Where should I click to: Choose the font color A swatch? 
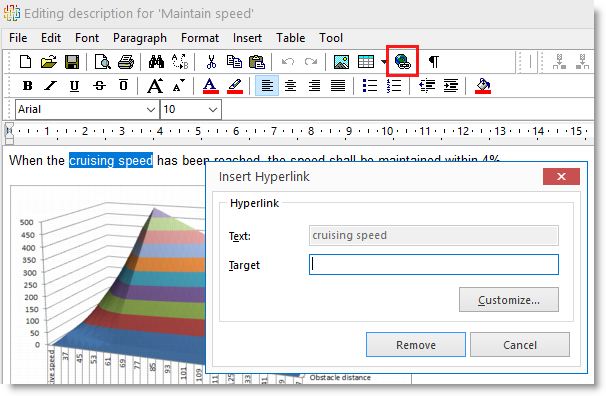210,85
